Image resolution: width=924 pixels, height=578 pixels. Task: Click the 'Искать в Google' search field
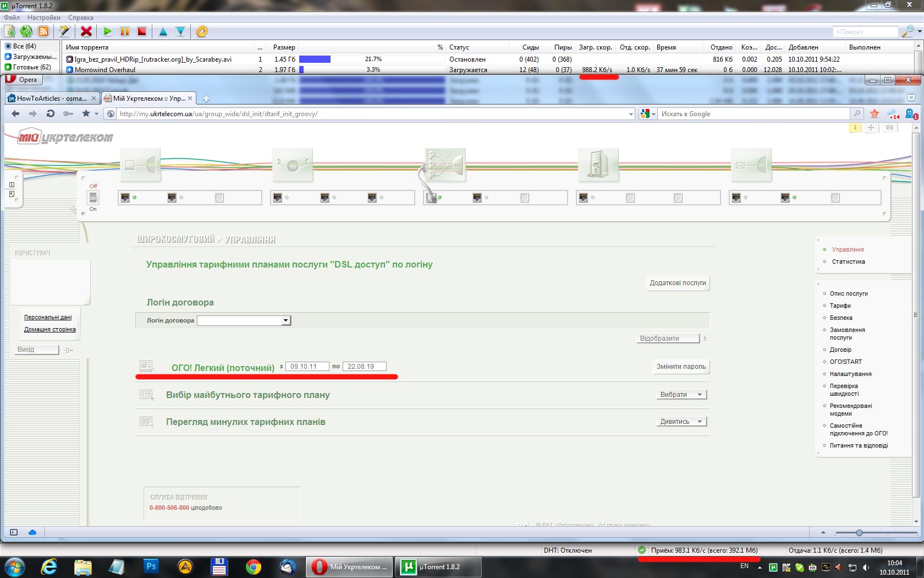pyautogui.click(x=754, y=114)
